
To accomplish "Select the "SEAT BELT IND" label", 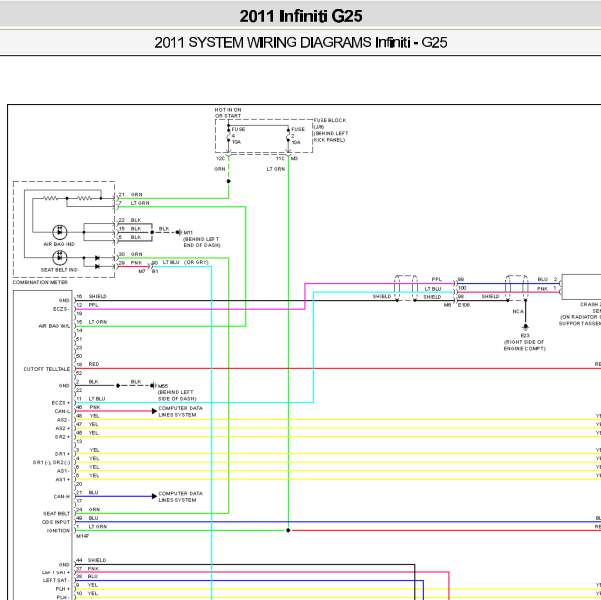I will point(59,270).
